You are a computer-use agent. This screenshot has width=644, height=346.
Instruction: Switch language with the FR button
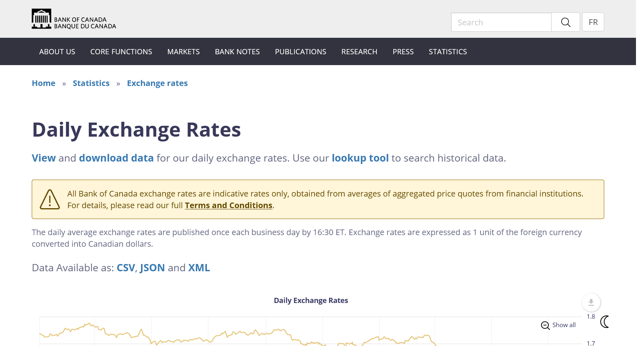click(x=593, y=22)
